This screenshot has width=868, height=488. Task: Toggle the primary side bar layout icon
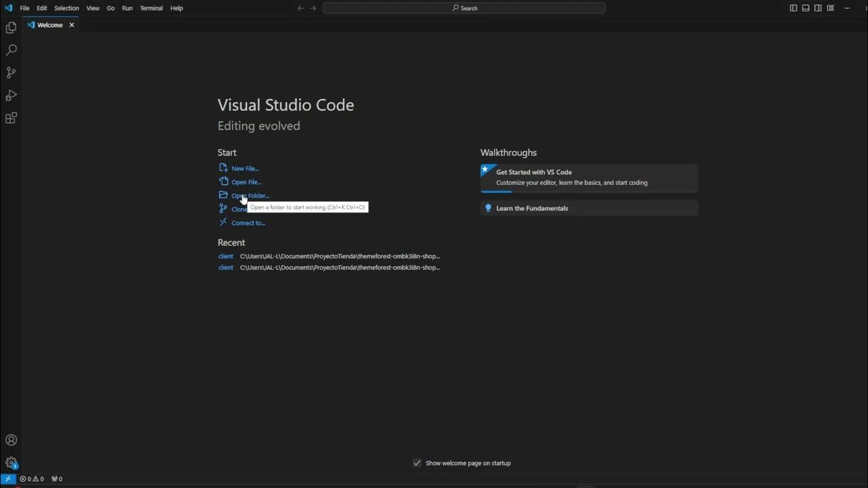tap(793, 8)
